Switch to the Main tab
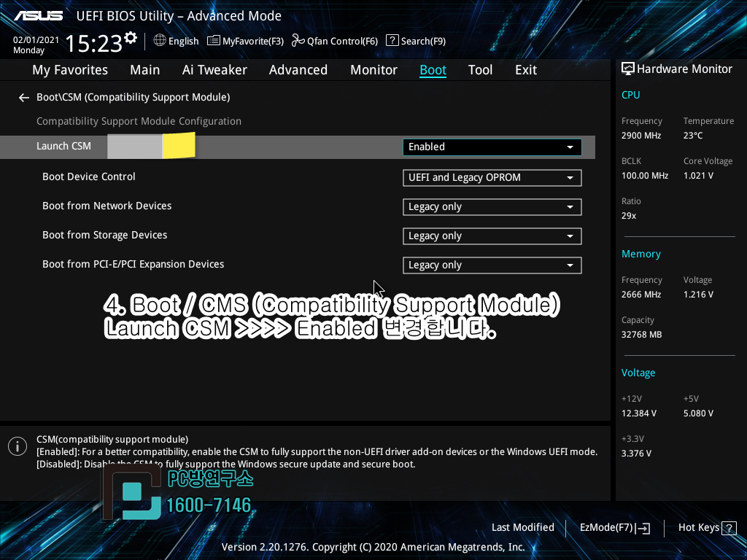 pyautogui.click(x=145, y=70)
